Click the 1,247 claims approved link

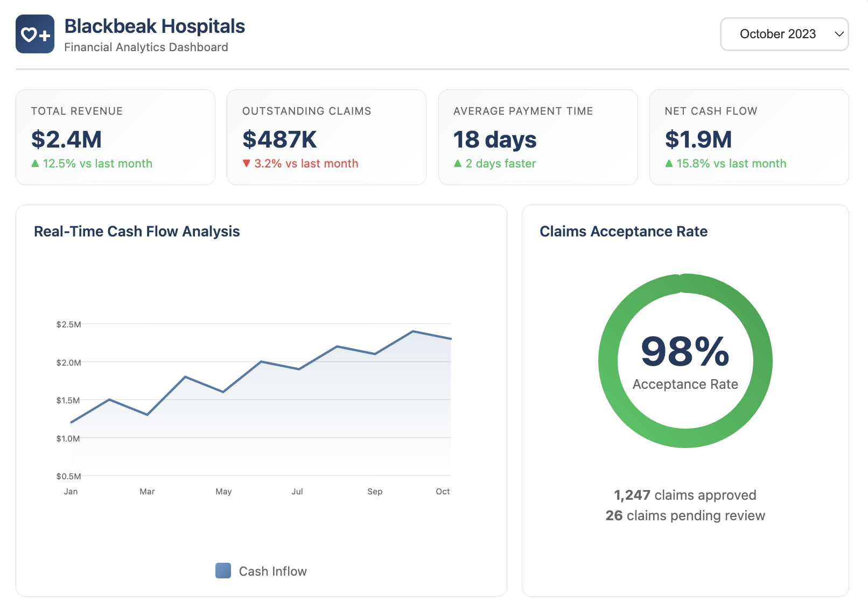coord(685,495)
